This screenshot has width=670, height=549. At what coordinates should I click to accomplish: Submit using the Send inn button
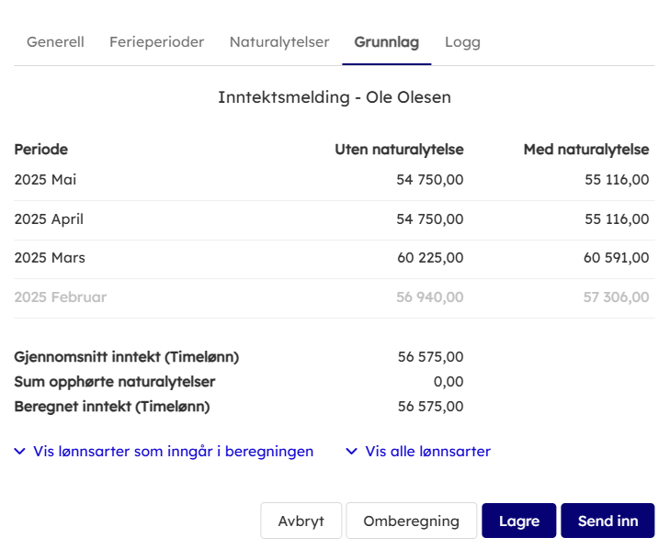608,521
